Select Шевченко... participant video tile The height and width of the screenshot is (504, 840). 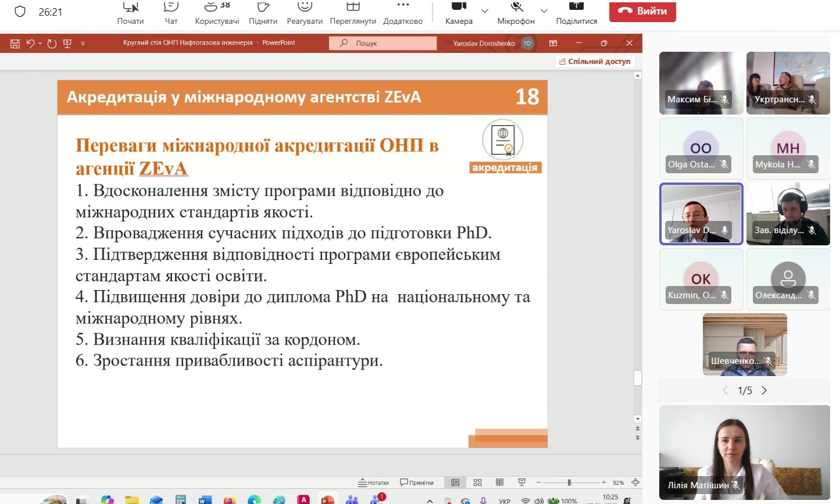(x=745, y=345)
